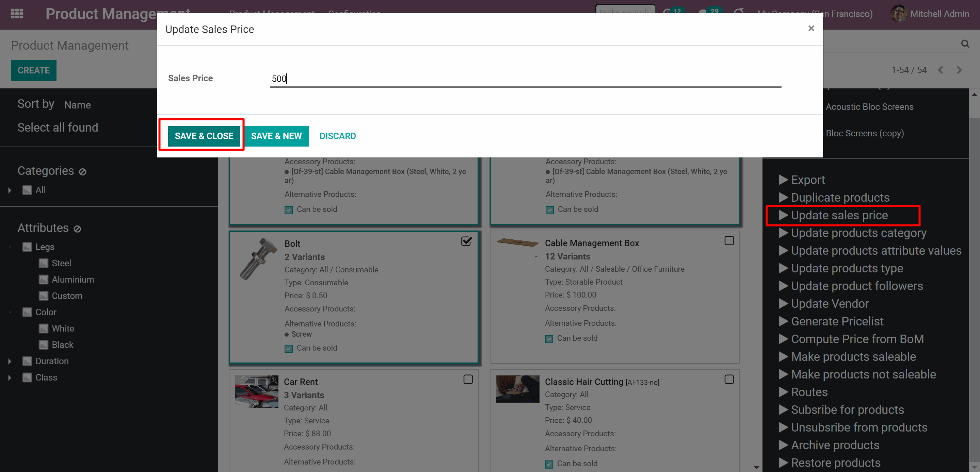This screenshot has width=980, height=472.
Task: Click Restore products arrow icon
Action: coord(783,462)
